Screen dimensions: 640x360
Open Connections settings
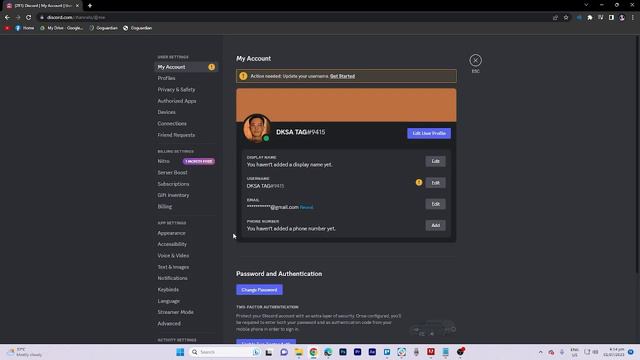pyautogui.click(x=172, y=123)
